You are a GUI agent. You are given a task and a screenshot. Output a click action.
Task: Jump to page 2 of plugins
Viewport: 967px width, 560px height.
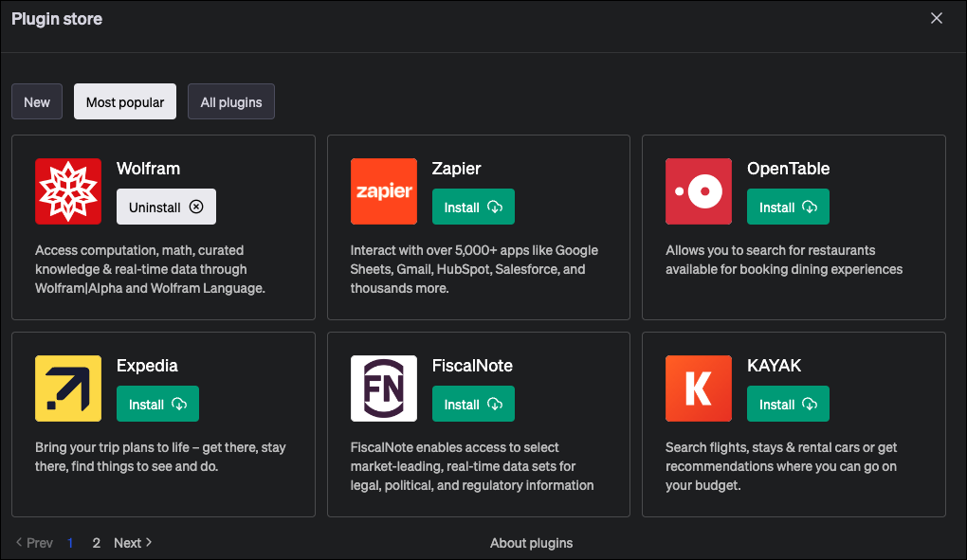pos(96,543)
